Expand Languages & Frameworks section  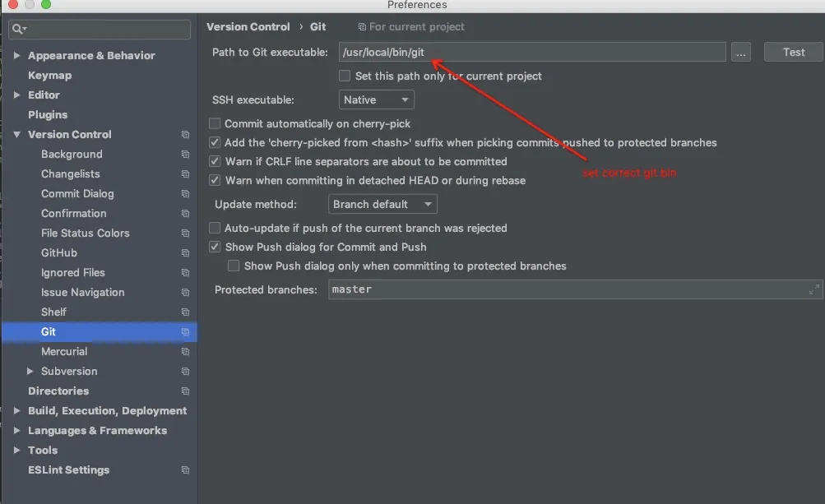click(16, 430)
